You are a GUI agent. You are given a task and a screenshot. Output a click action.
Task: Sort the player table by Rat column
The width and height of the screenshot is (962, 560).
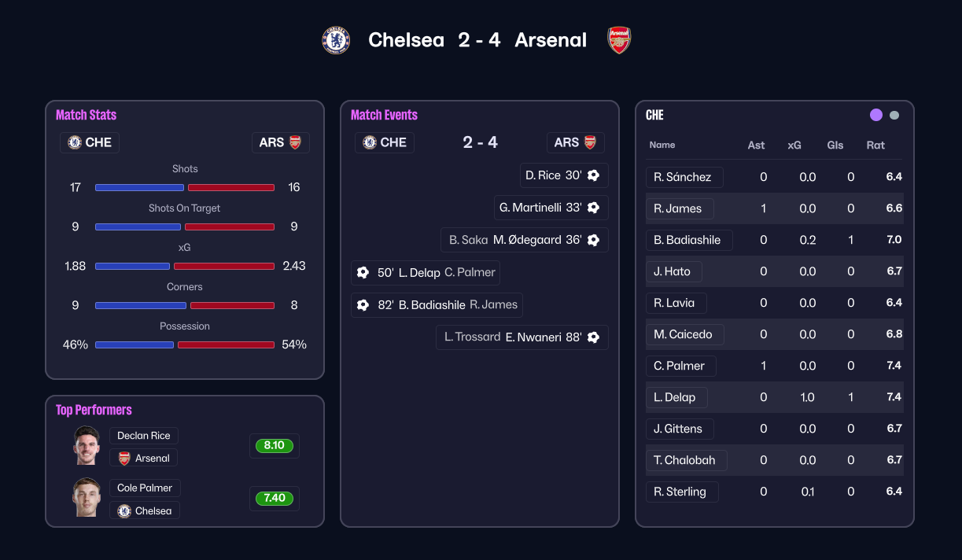pyautogui.click(x=875, y=145)
